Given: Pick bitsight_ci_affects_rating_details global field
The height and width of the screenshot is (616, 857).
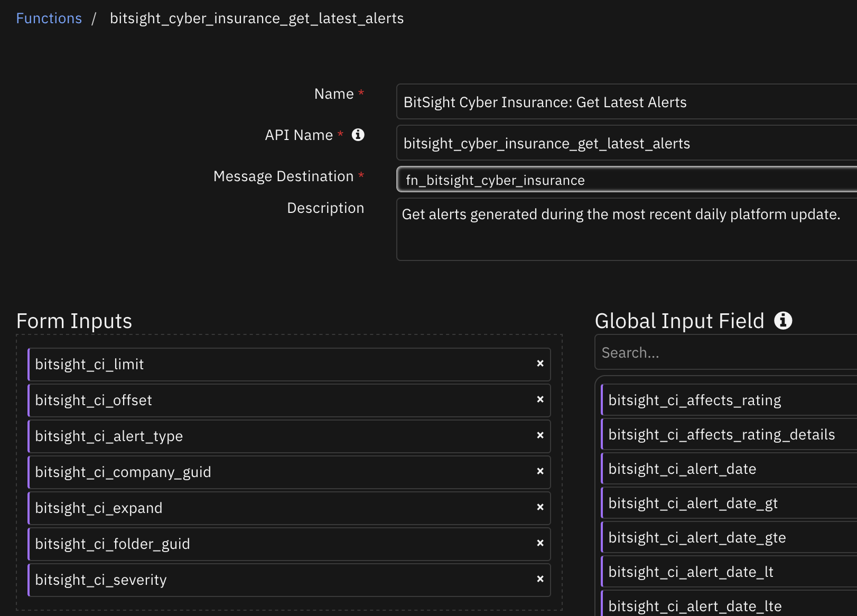Looking at the screenshot, I should [729, 434].
